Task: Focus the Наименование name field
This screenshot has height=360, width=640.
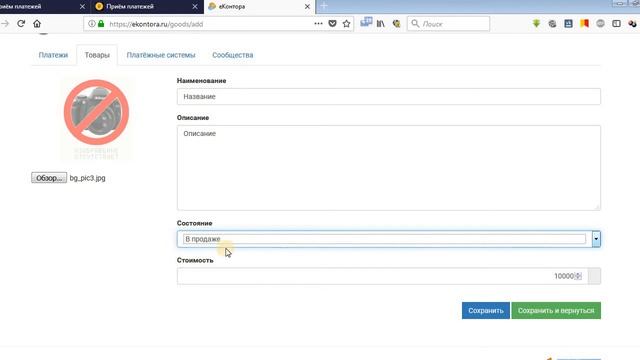Action: click(389, 97)
